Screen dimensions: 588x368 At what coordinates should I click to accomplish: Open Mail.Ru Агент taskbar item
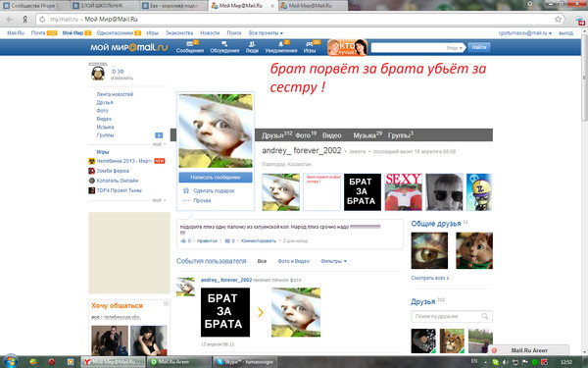coord(179,362)
